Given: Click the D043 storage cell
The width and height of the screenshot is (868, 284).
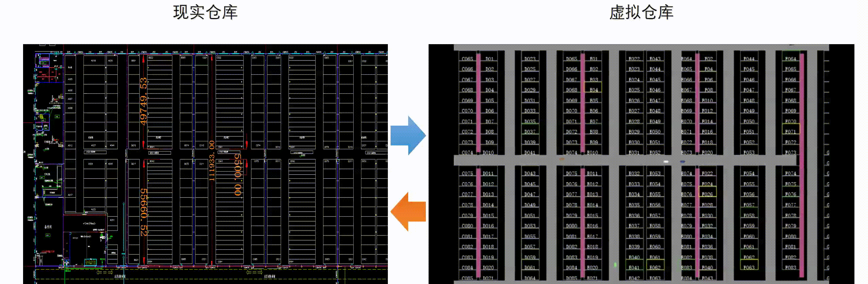Looking at the screenshot, I should [529, 173].
